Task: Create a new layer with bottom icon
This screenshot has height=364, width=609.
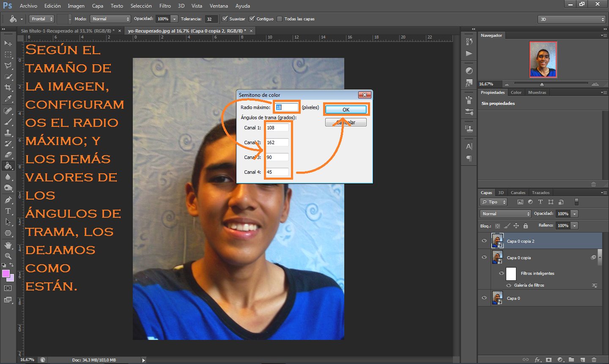Action: pos(583,360)
